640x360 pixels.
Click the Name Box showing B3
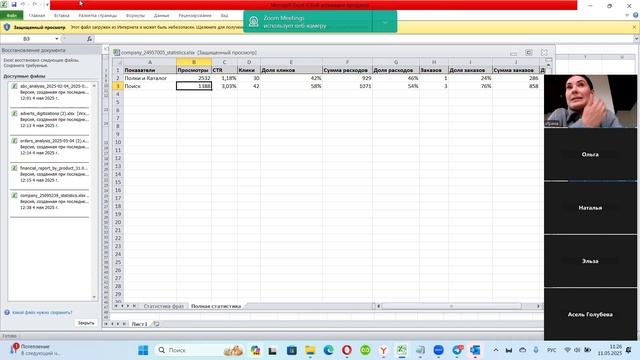pos(28,39)
